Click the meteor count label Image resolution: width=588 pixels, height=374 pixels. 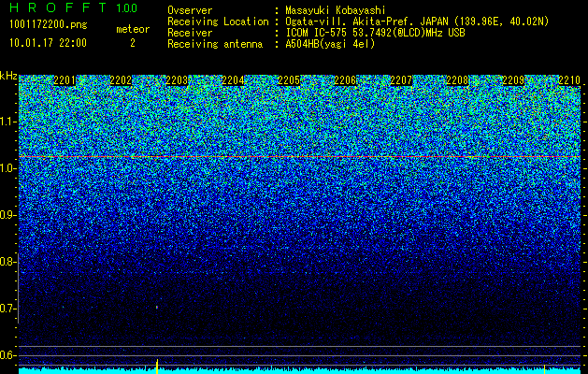[x=133, y=29]
